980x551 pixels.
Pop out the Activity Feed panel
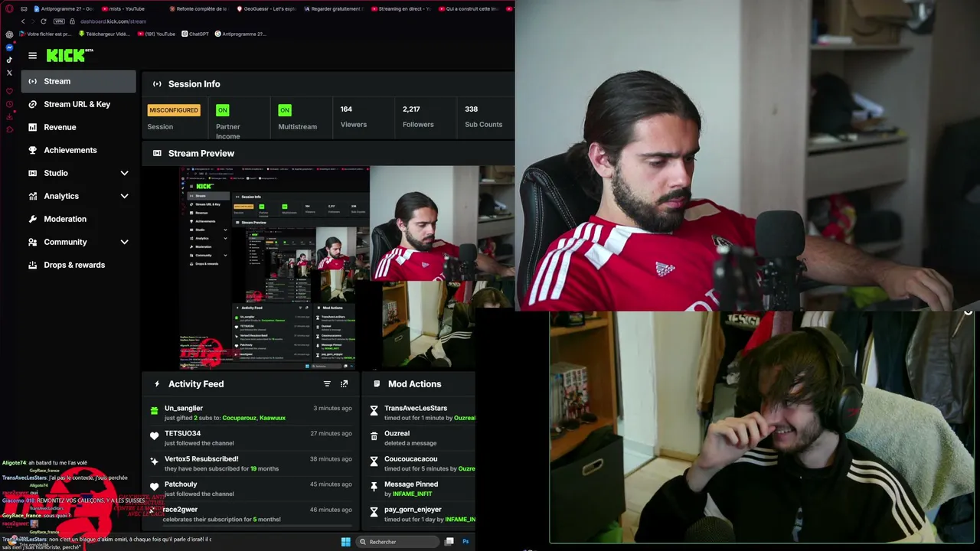(x=344, y=384)
